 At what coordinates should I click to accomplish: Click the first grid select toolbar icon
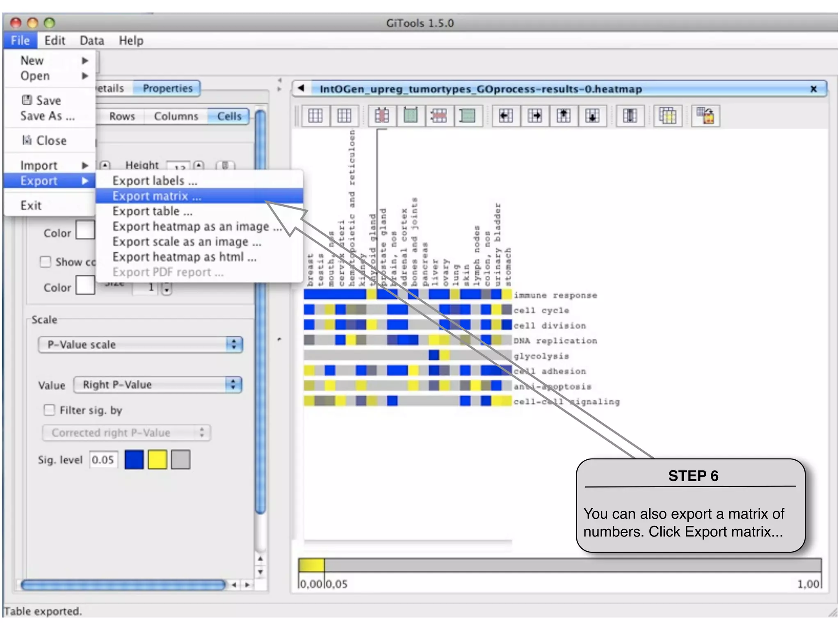[315, 116]
